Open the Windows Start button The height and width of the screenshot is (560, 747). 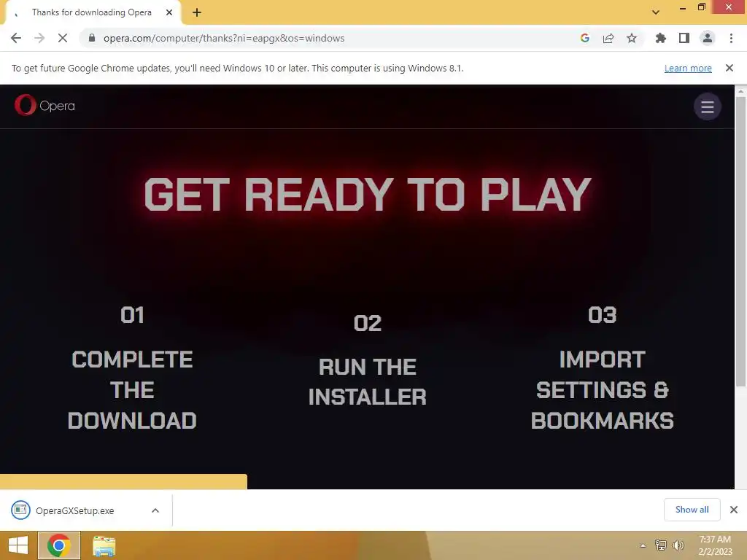pos(18,545)
